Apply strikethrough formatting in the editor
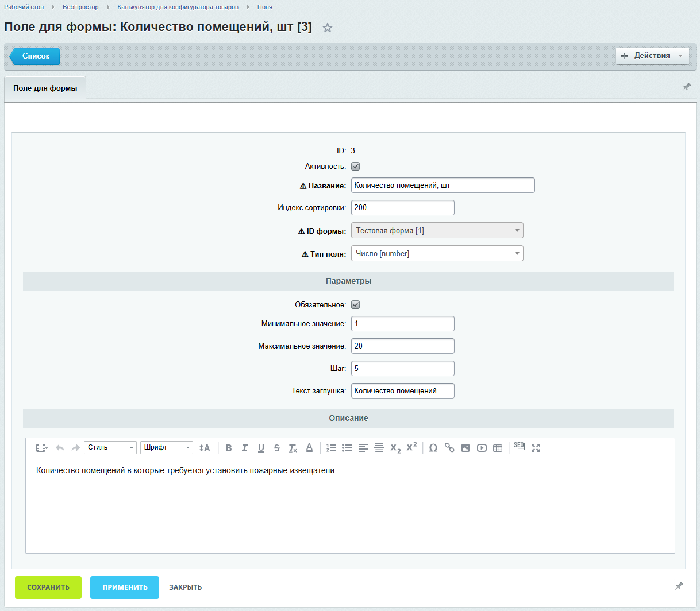This screenshot has width=700, height=611. coord(277,448)
